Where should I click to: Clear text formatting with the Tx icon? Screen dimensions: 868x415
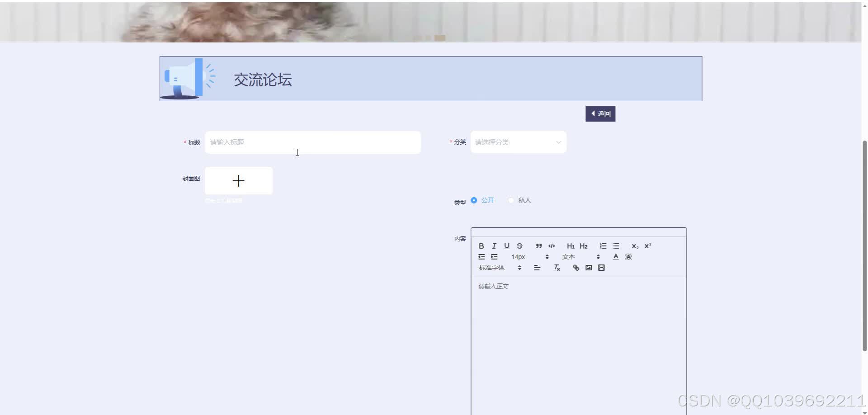tap(556, 267)
